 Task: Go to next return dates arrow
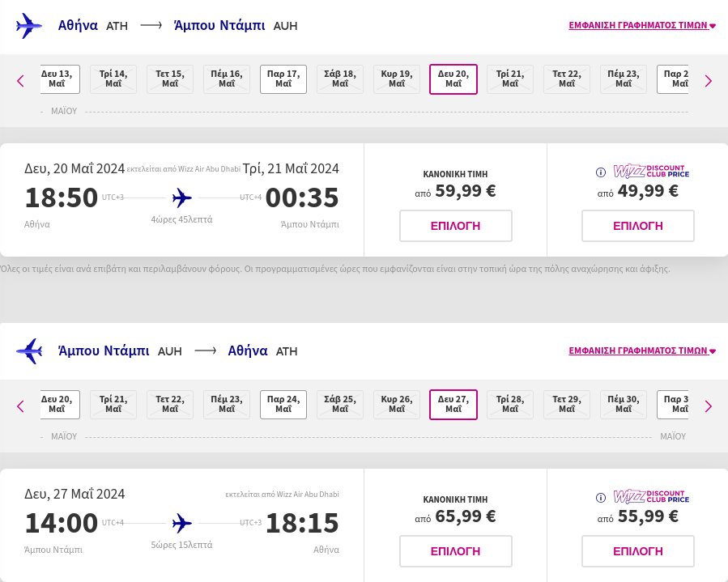(708, 406)
